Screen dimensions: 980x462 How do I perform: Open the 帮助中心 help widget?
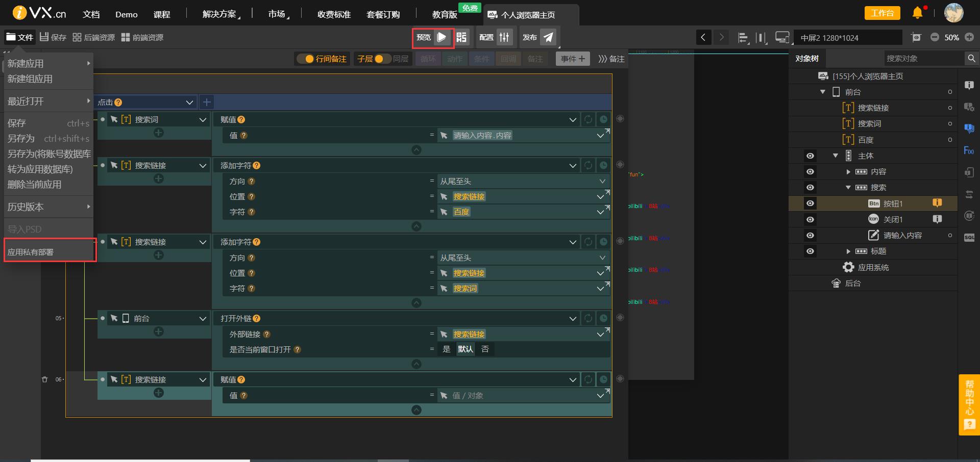pos(969,405)
